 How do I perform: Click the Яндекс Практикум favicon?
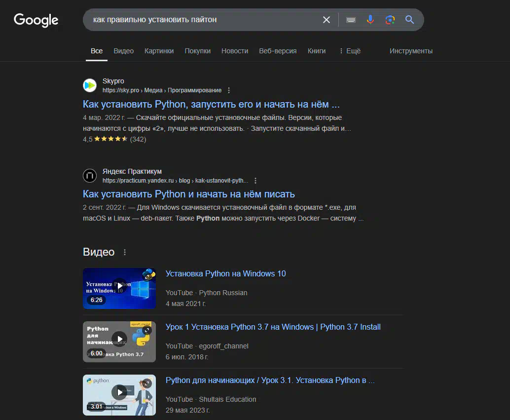90,176
